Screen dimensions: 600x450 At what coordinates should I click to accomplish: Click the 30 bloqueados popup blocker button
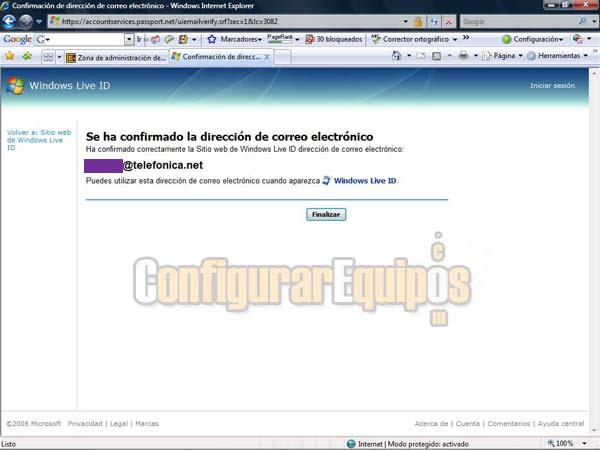click(334, 39)
